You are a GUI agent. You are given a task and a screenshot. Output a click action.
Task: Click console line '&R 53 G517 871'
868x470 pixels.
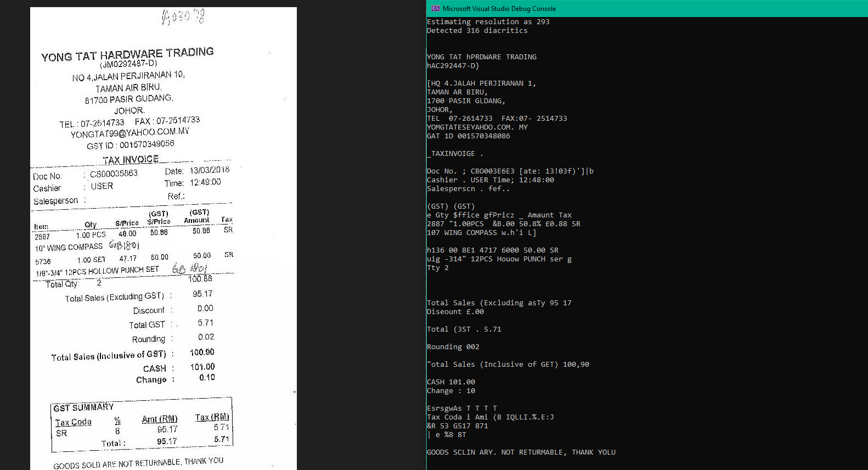(457, 426)
